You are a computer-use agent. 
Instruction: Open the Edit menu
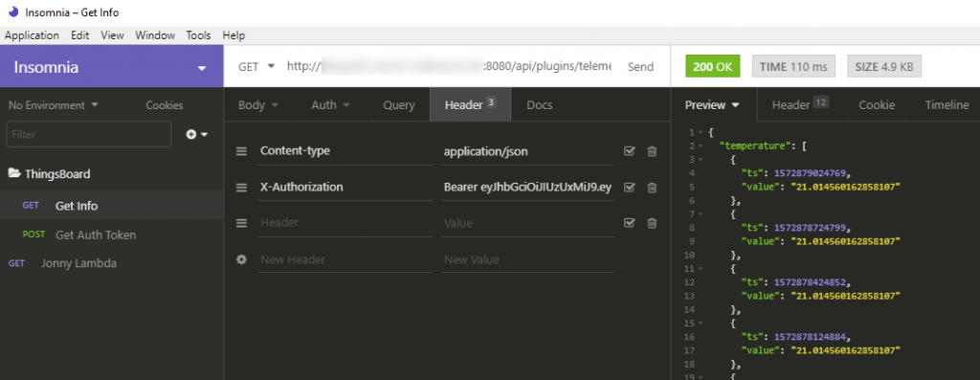point(80,35)
